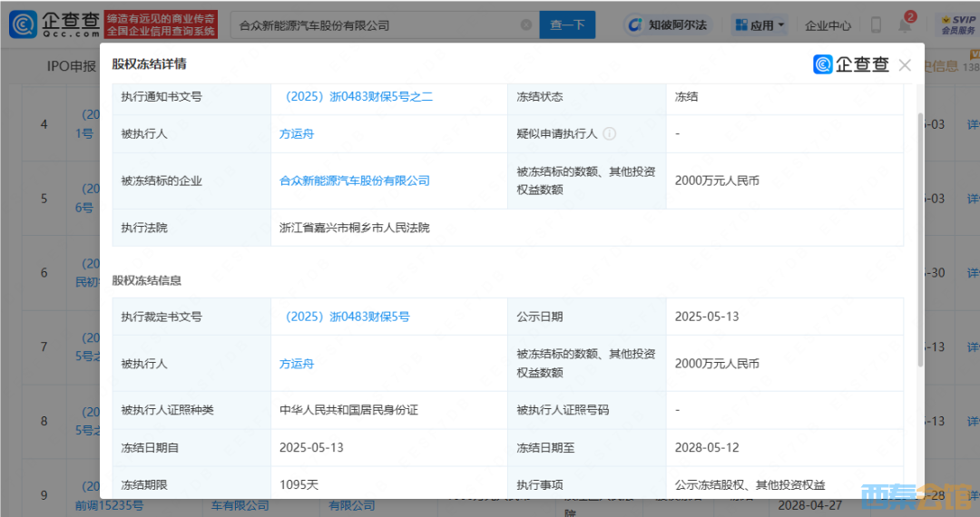980x517 pixels.
Task: Open 知彼阿尔法 assistant button
Action: 665,25
